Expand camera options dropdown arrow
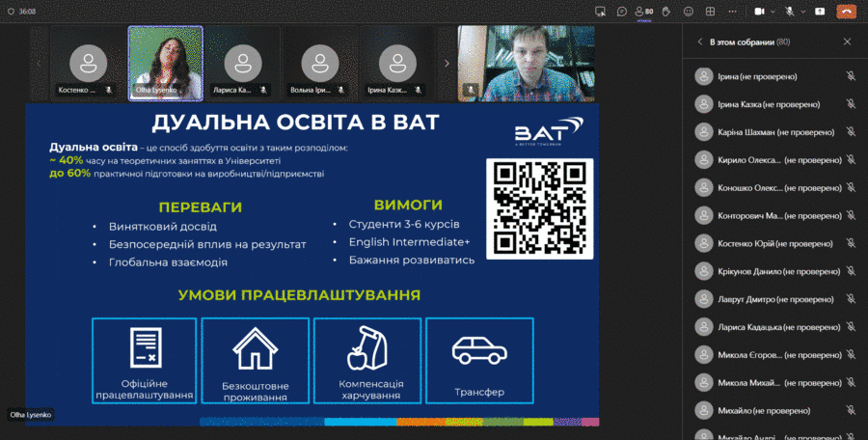The height and width of the screenshot is (440, 868). click(x=772, y=11)
